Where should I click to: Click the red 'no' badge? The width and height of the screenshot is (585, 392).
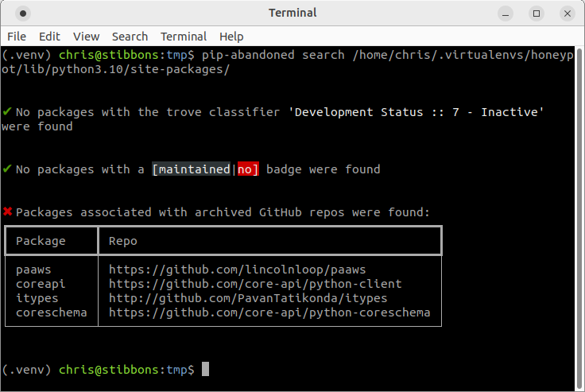(248, 169)
